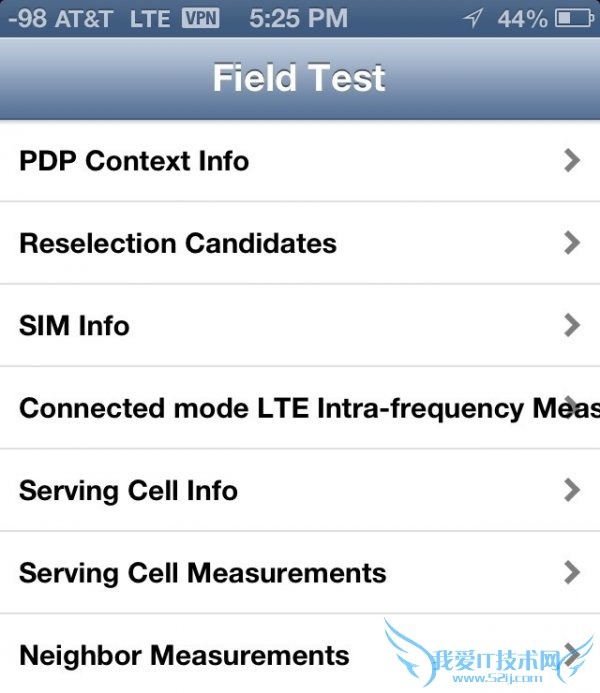Tap the SIM Info chevron arrow
Screen dimensions: 600x693
[572, 325]
